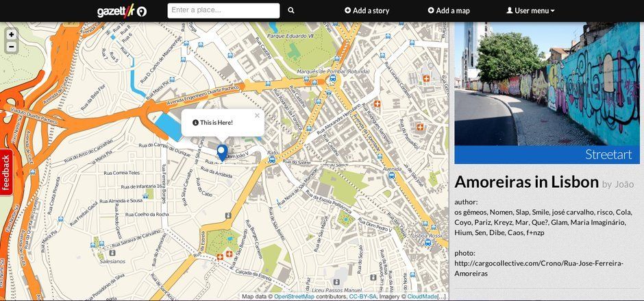This screenshot has height=301, width=644.
Task: Click the Marquês de Pombal metro icon
Action: tap(333, 78)
